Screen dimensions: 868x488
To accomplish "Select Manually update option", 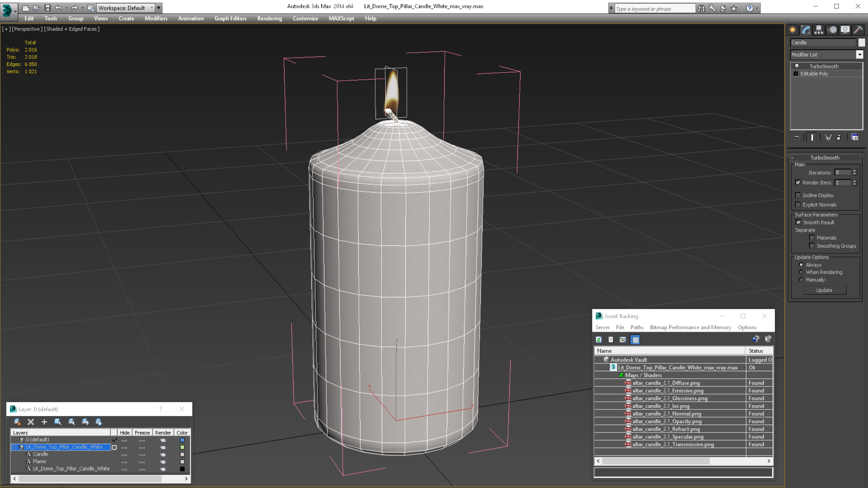I will [x=801, y=280].
